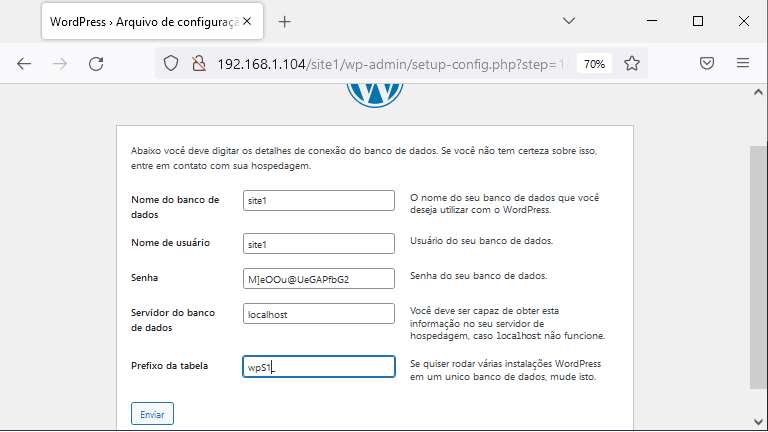This screenshot has height=432, width=768.
Task: Click the 'Senha' label
Action: [144, 278]
